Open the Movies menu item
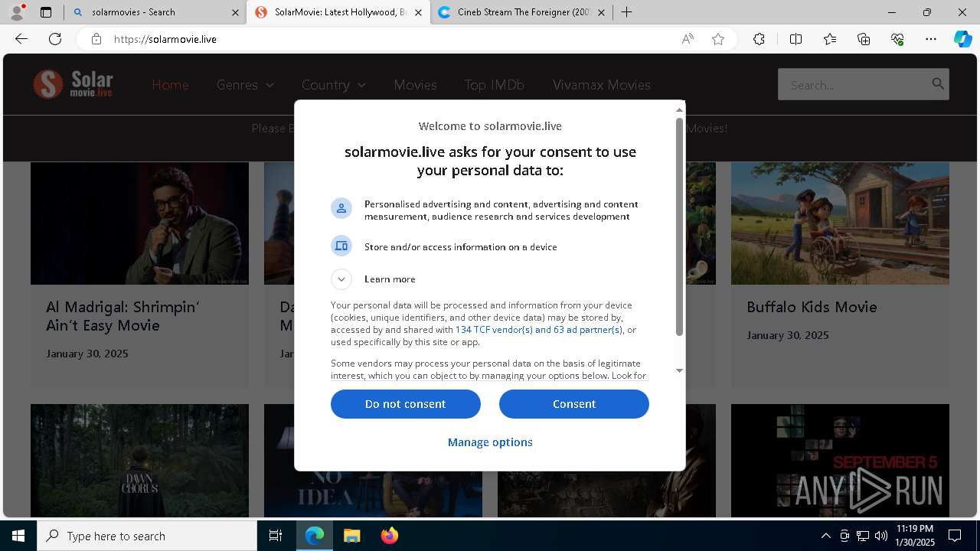Viewport: 980px width, 551px height. 415,85
